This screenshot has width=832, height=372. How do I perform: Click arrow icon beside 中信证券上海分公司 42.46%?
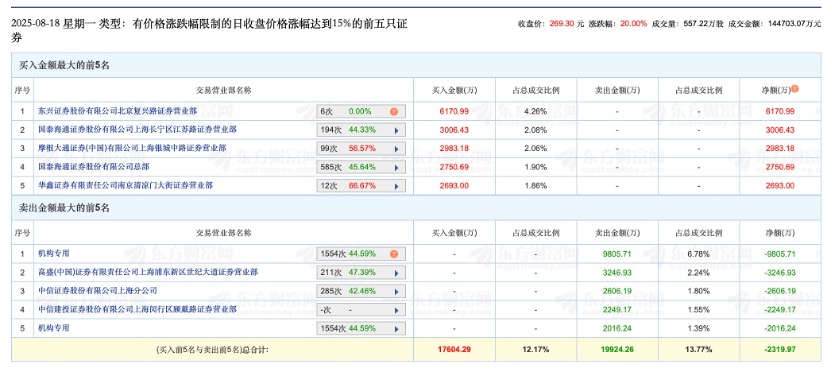tap(396, 291)
